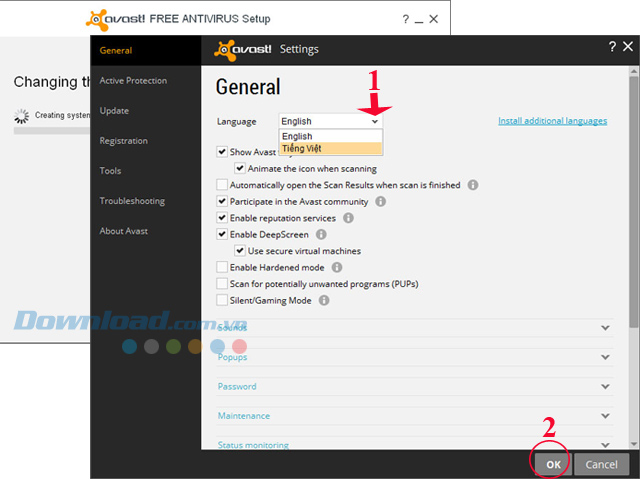Uncheck Enable DeepScreen

[222, 234]
